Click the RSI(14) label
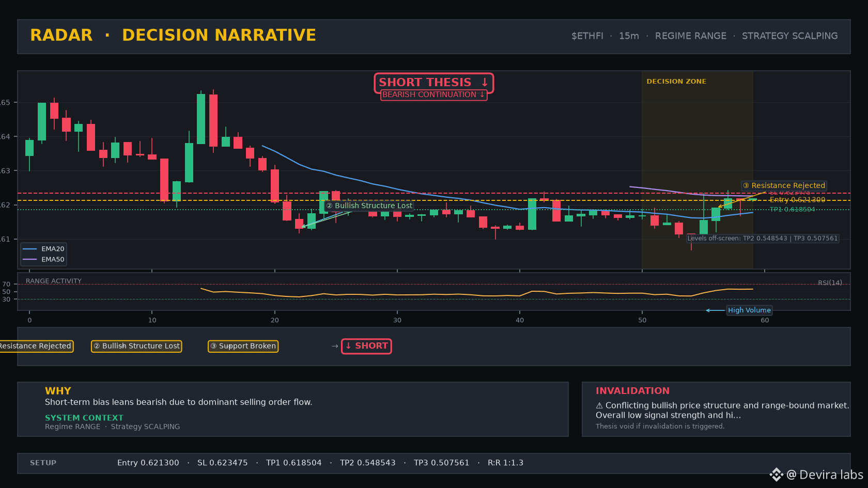868x488 pixels. 830,283
